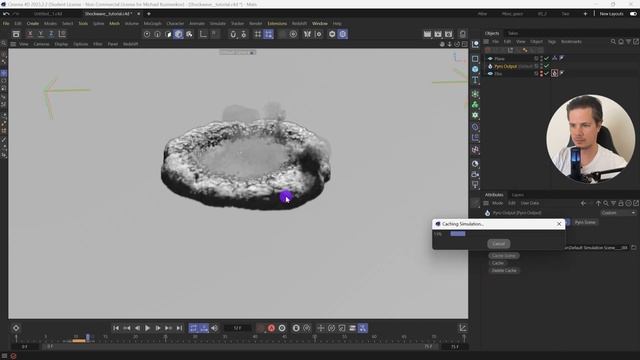Toggle the X axis lock icon
This screenshot has height=360, width=640.
[30, 34]
